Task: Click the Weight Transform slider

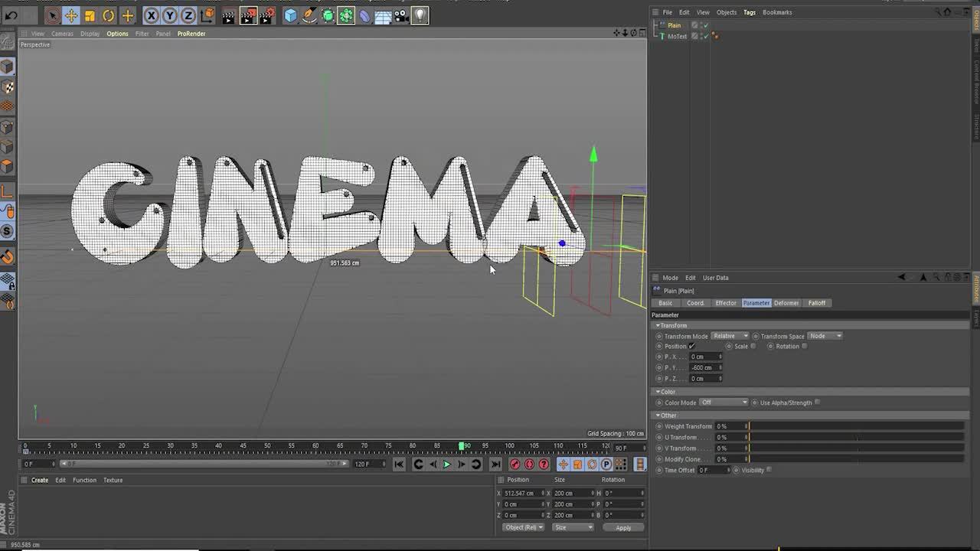Action: (x=855, y=426)
